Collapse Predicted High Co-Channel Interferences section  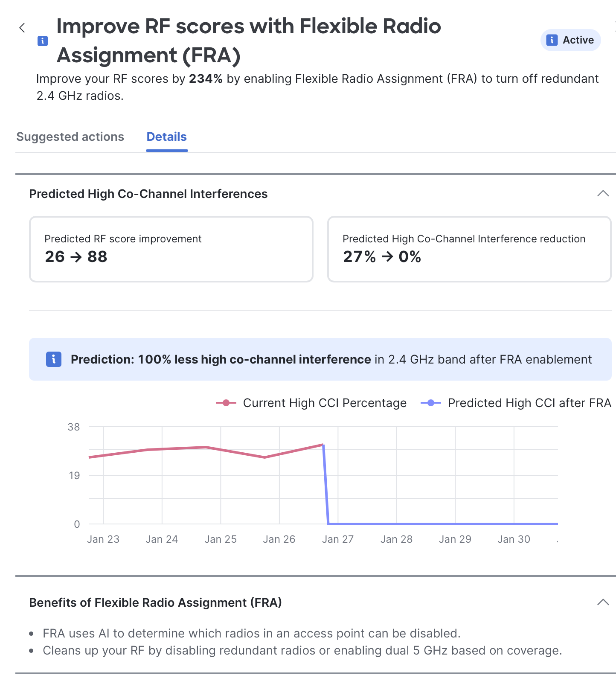603,193
